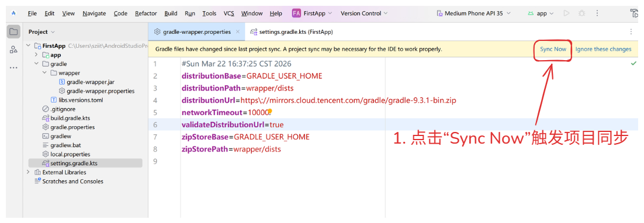
Task: Open the Build menu
Action: coord(171,13)
